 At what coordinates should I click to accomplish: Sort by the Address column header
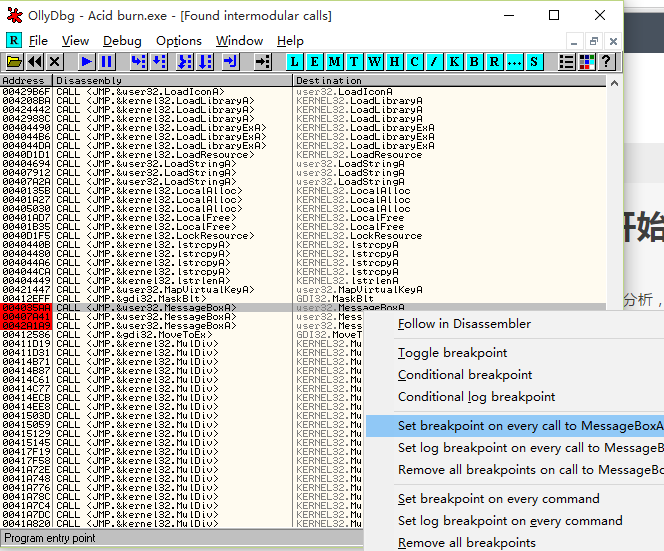pos(26,80)
